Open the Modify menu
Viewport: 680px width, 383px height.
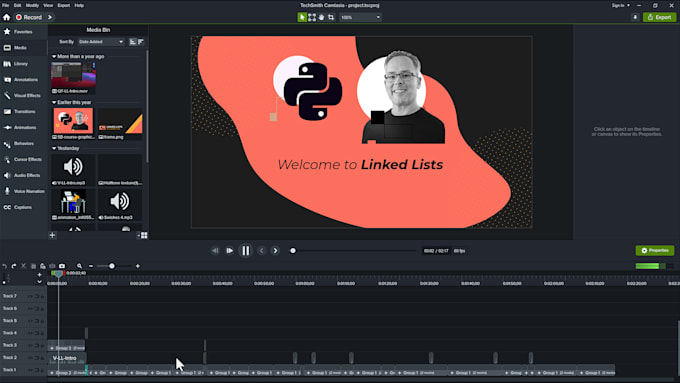[32, 5]
